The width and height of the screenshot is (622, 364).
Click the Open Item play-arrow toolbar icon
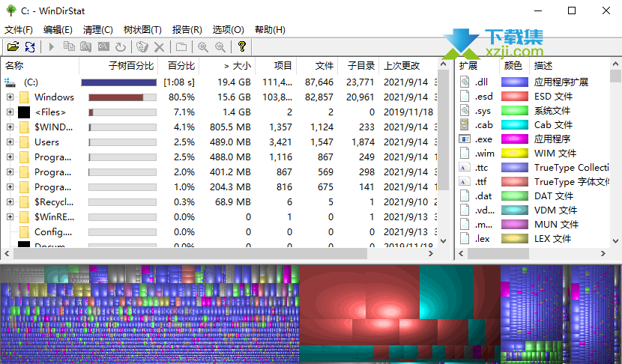[52, 46]
